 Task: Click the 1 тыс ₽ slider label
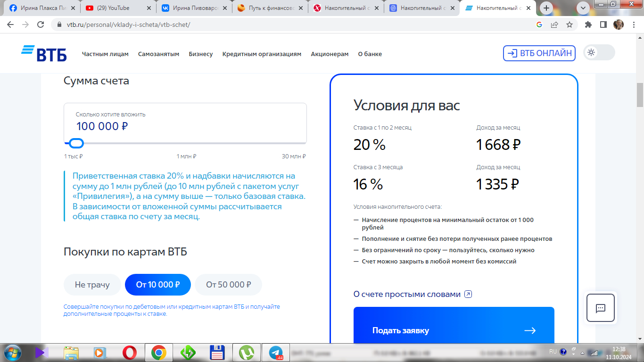pos(74,156)
